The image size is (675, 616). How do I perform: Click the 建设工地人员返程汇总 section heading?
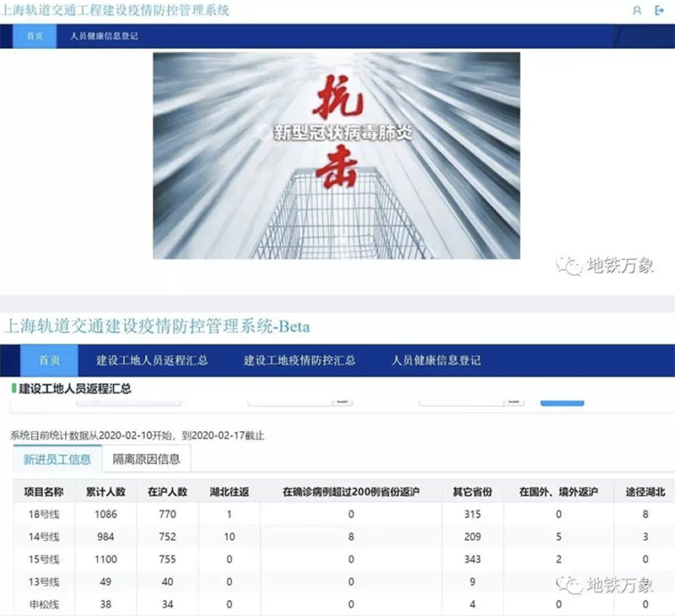(75, 389)
